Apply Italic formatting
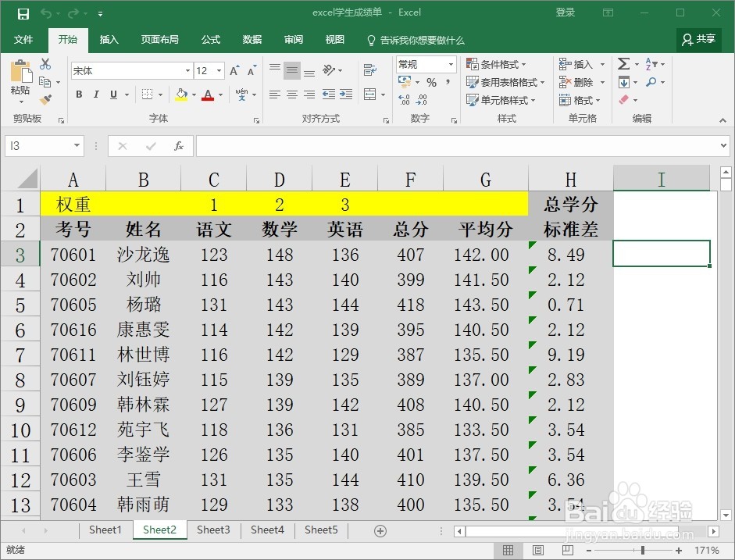The image size is (735, 560). [x=95, y=94]
